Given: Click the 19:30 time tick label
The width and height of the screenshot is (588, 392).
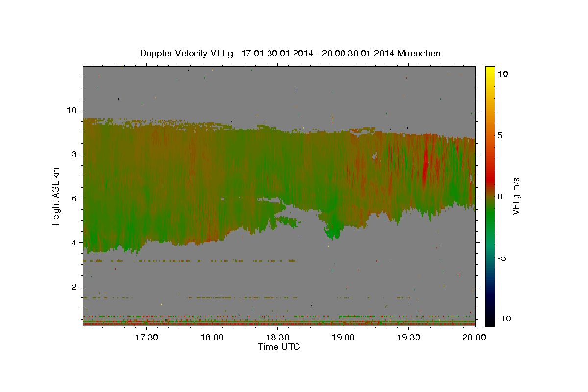Looking at the screenshot, I should click(409, 337).
